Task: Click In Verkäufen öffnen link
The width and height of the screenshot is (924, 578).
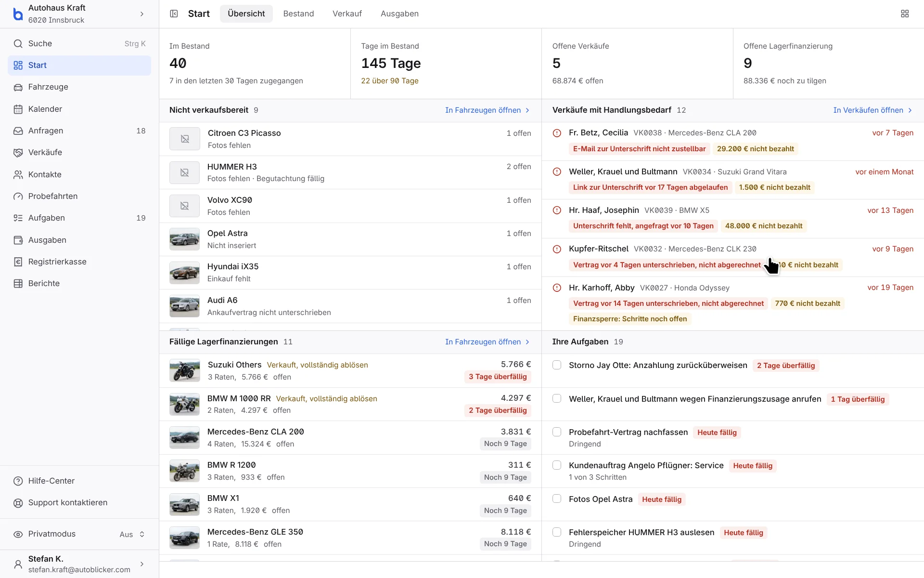Action: (873, 110)
